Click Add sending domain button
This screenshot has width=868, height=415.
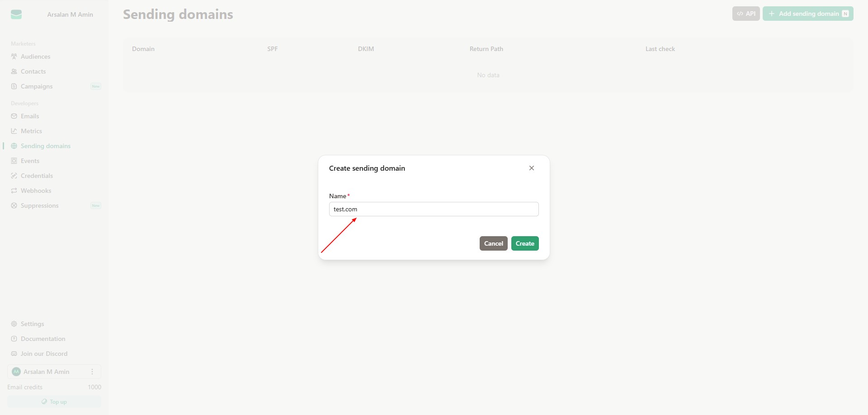tap(807, 14)
